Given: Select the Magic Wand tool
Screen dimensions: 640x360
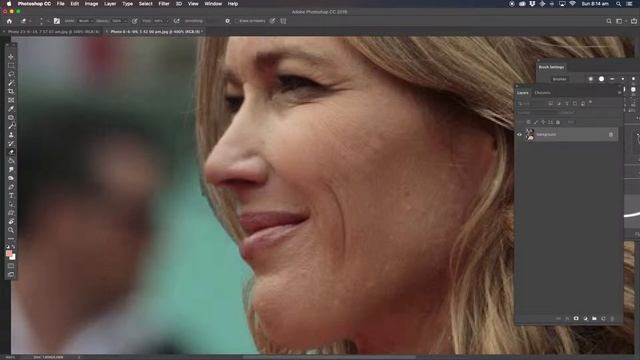Looking at the screenshot, I should [11, 83].
